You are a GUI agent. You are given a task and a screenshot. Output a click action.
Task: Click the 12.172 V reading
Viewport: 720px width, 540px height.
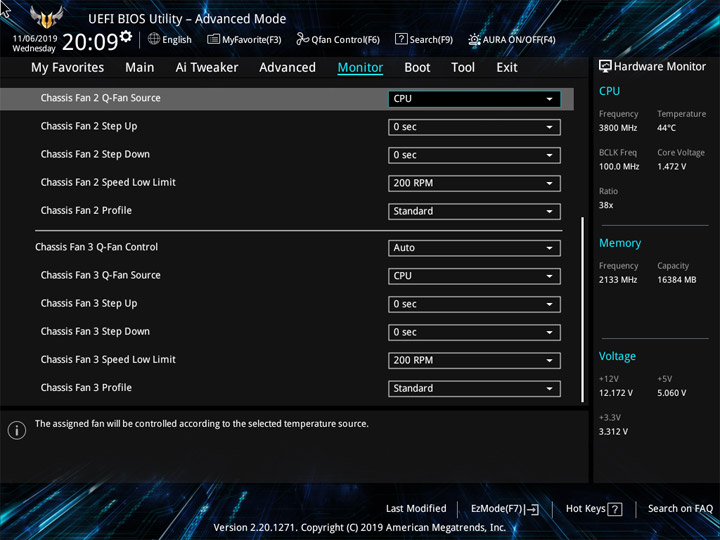point(616,393)
